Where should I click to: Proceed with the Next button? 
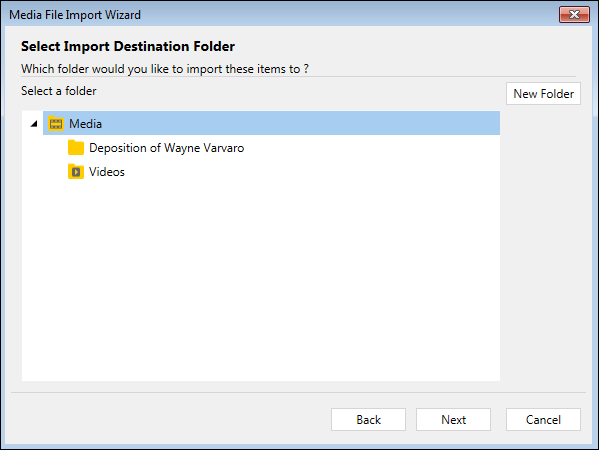coord(453,419)
